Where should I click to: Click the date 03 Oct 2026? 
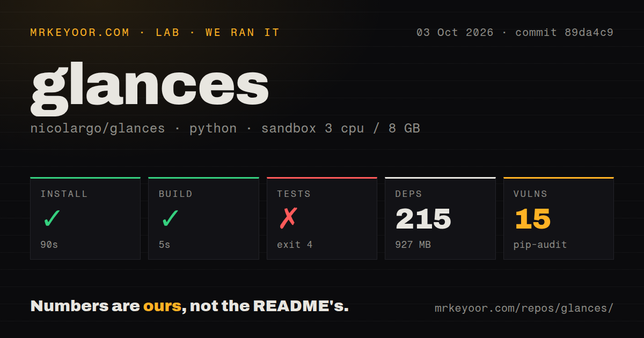[455, 33]
